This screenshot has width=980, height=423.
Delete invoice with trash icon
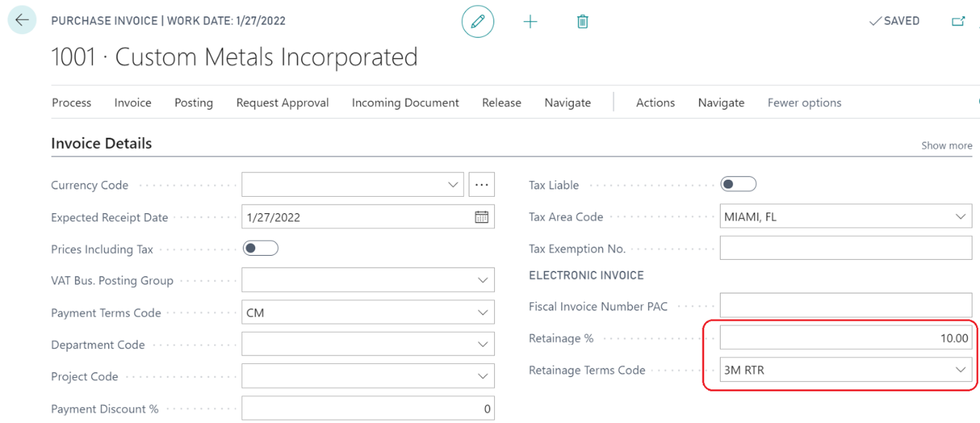[582, 22]
